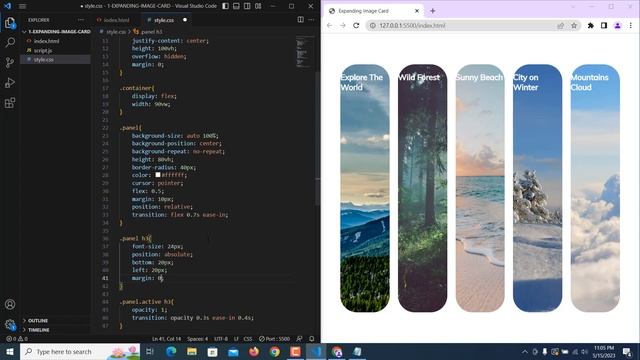Go back in Chrome
The image size is (640, 360).
pyautogui.click(x=329, y=25)
